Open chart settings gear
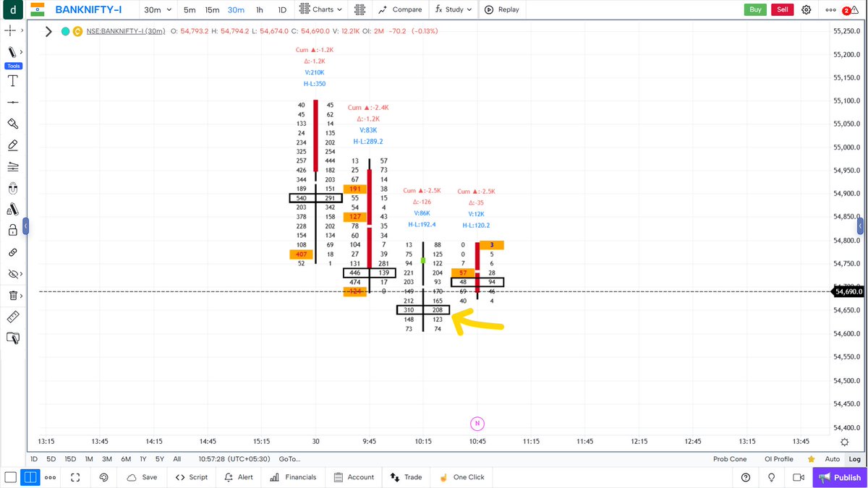868x488 pixels. pos(807,9)
